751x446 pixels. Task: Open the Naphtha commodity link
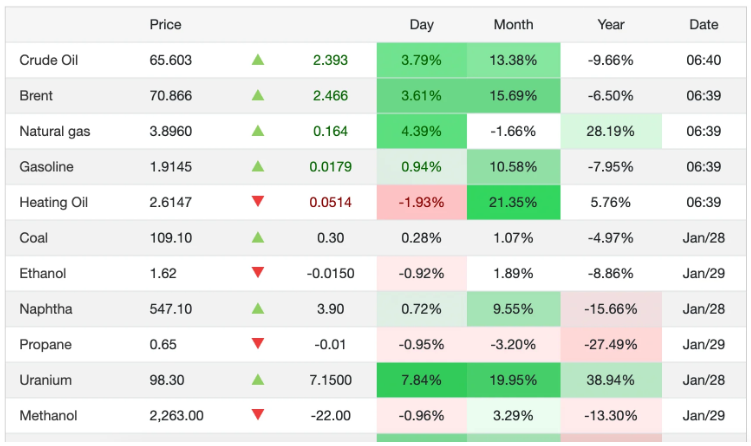46,309
